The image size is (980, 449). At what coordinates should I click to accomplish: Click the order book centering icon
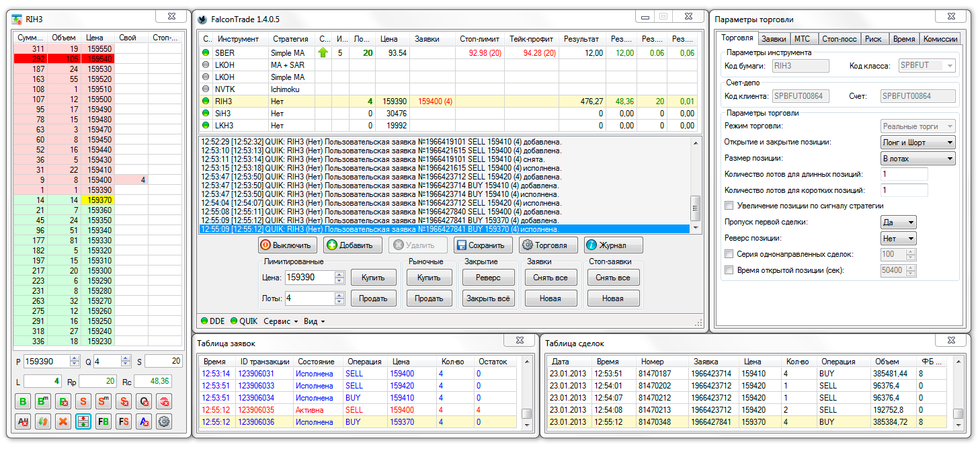pyautogui.click(x=83, y=422)
